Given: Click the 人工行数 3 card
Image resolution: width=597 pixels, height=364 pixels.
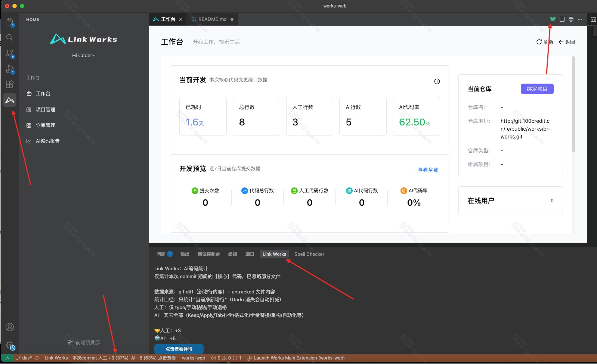Looking at the screenshot, I should tap(310, 116).
